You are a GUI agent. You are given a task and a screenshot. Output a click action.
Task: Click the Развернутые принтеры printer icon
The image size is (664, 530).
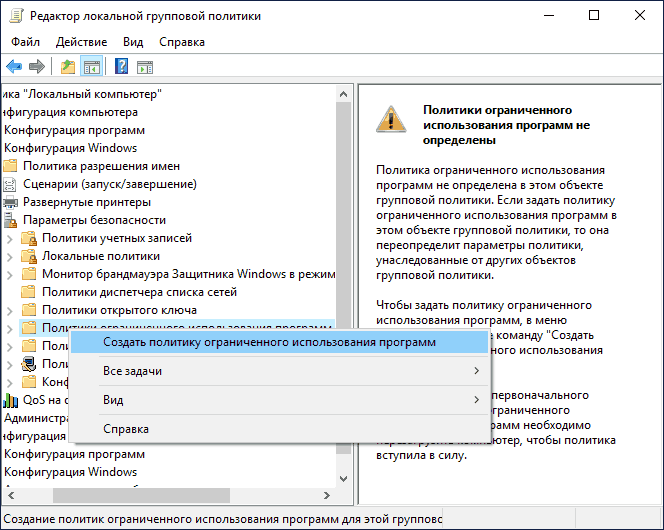pyautogui.click(x=11, y=202)
